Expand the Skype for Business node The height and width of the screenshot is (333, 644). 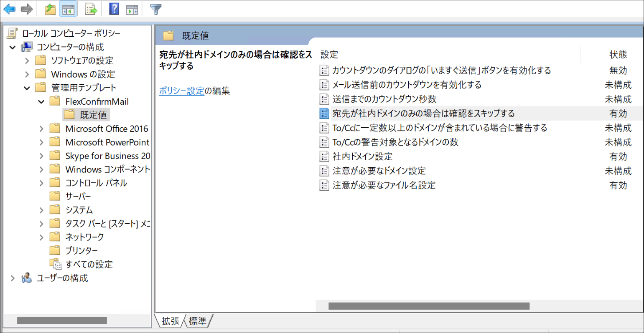[41, 156]
